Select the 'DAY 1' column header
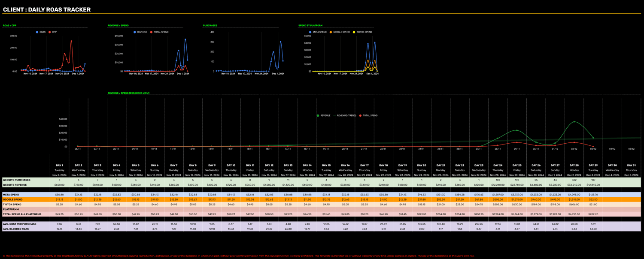This screenshot has width=644, height=259. click(59, 165)
